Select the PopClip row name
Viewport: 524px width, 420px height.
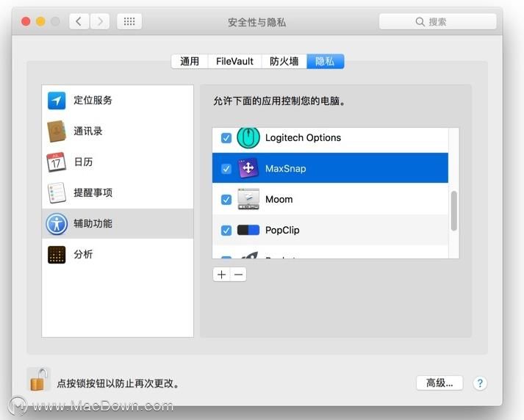[x=282, y=231]
